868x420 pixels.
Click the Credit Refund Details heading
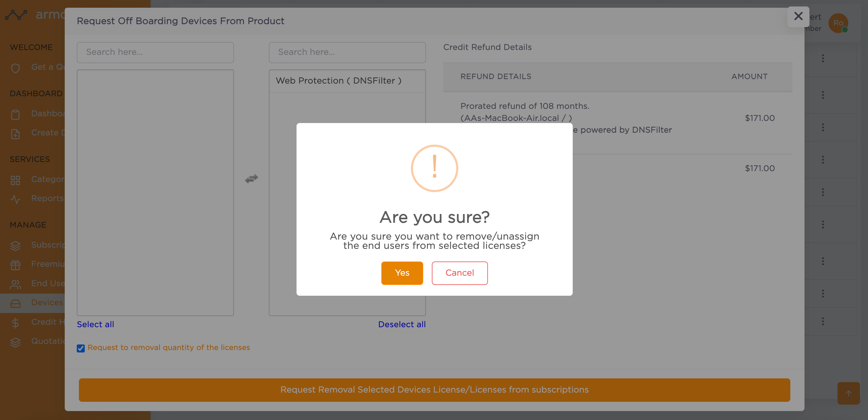click(487, 47)
